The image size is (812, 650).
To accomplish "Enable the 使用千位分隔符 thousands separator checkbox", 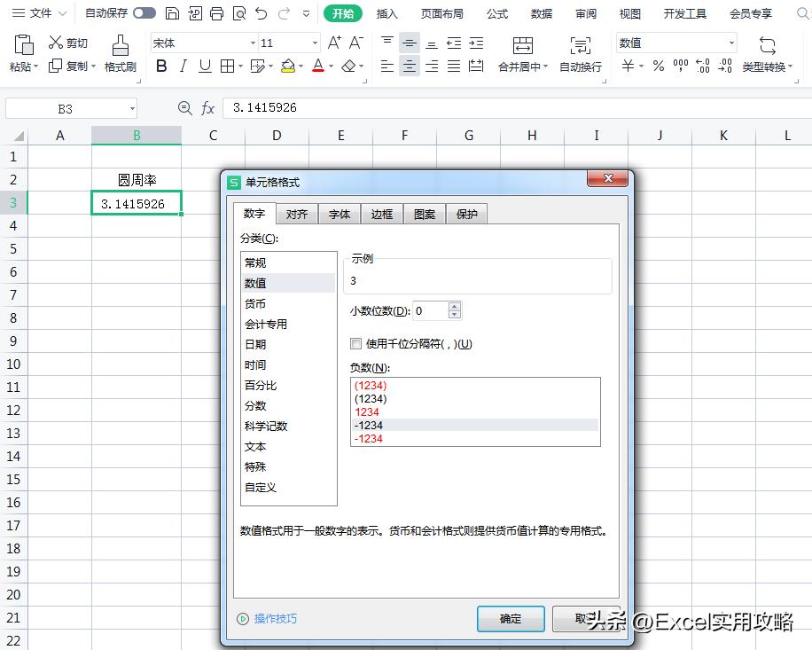I will [355, 344].
